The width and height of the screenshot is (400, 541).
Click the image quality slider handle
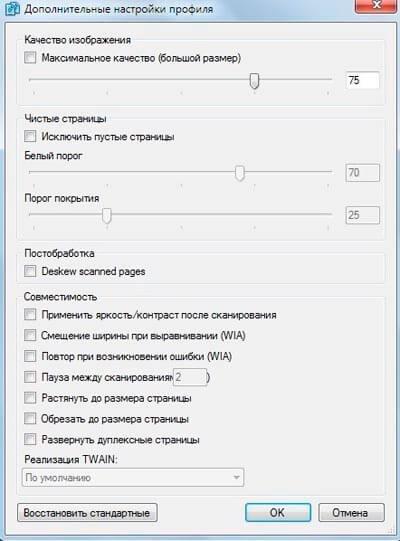click(x=254, y=81)
